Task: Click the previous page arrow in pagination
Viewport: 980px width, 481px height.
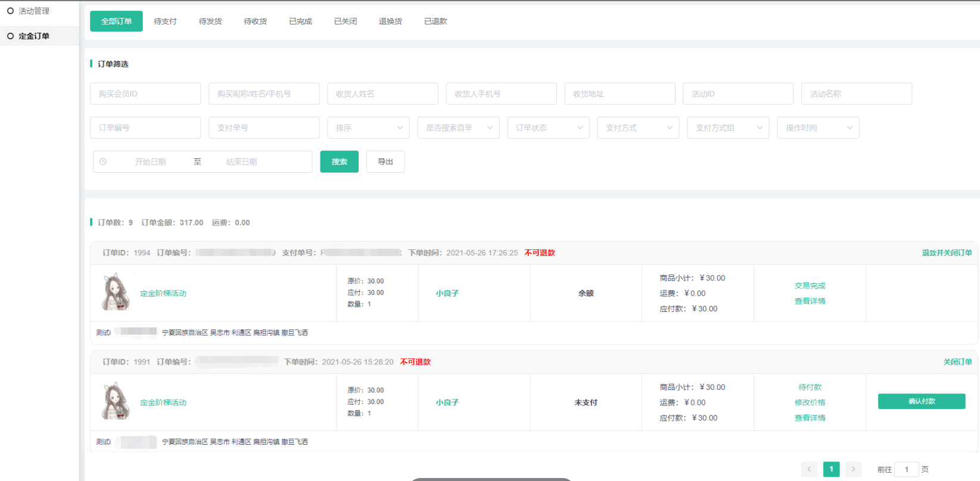Action: click(809, 469)
